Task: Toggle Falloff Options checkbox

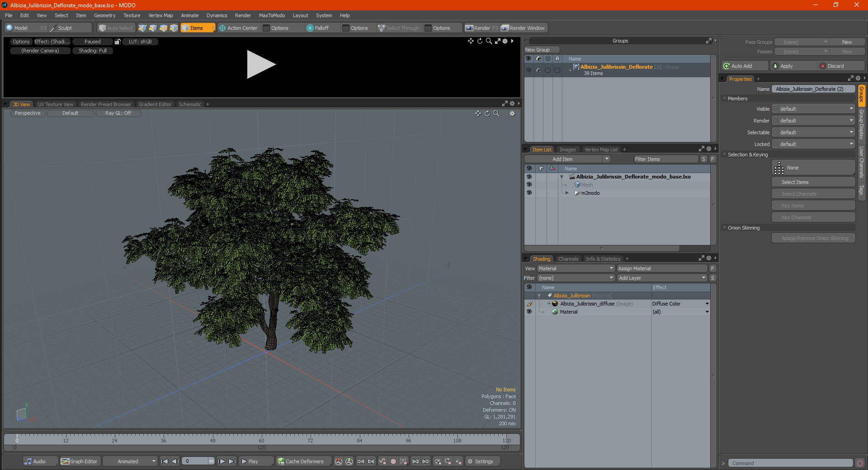Action: click(x=346, y=28)
